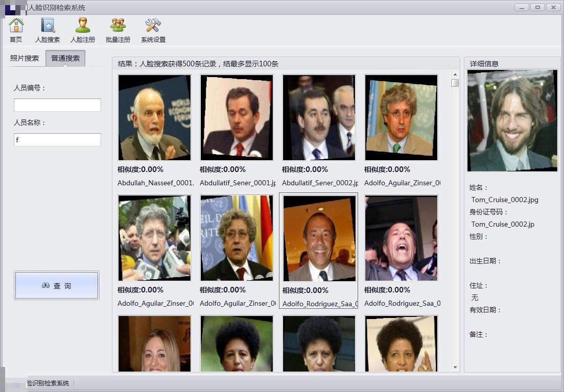Select the 普通搜索 tab
This screenshot has height=392, width=564.
click(65, 58)
